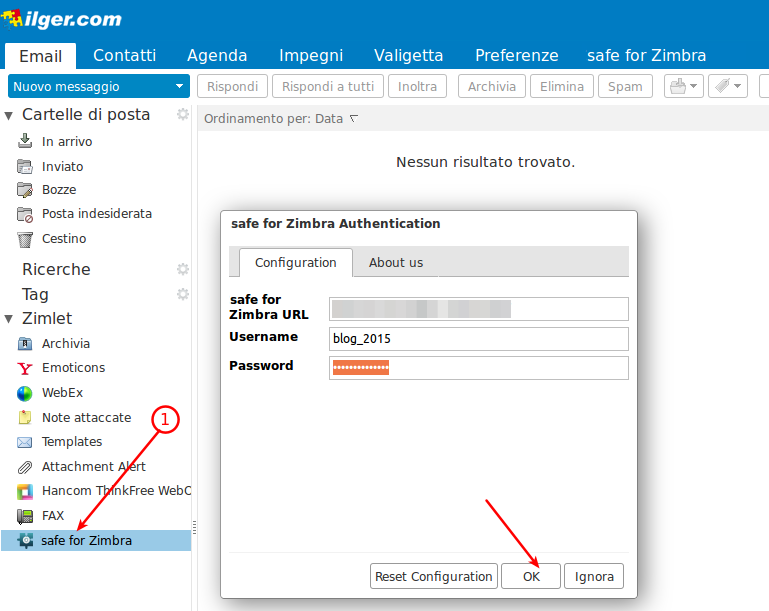769x611 pixels.
Task: Click the Spam button
Action: (x=625, y=86)
